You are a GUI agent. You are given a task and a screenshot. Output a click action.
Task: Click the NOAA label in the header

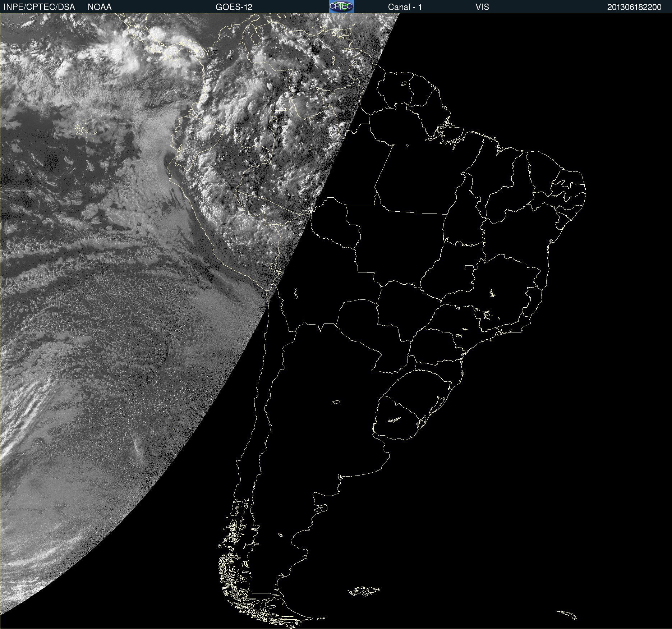(100, 7)
